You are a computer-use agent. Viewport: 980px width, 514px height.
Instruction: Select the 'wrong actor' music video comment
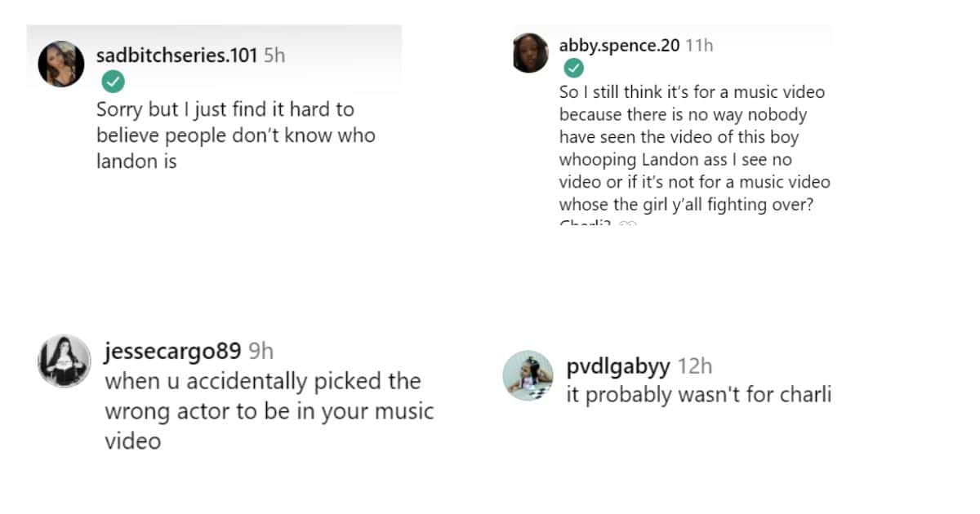coord(268,411)
